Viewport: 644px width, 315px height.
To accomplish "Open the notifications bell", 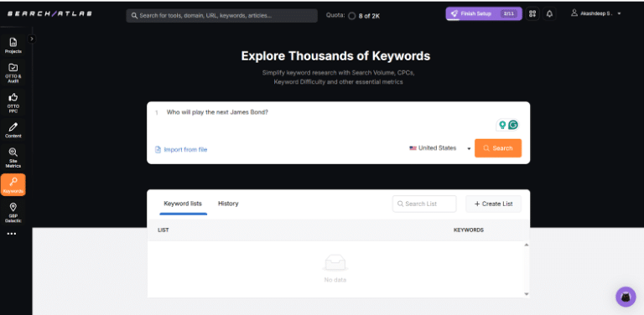I will click(549, 13).
